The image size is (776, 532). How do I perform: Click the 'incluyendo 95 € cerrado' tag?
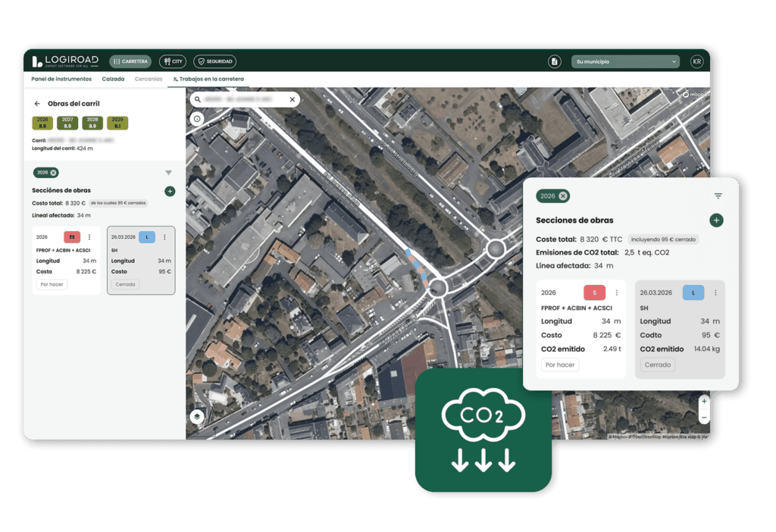(663, 239)
